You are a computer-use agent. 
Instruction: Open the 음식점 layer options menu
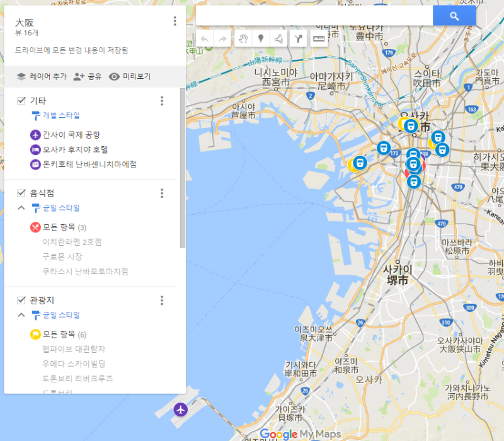pos(162,193)
